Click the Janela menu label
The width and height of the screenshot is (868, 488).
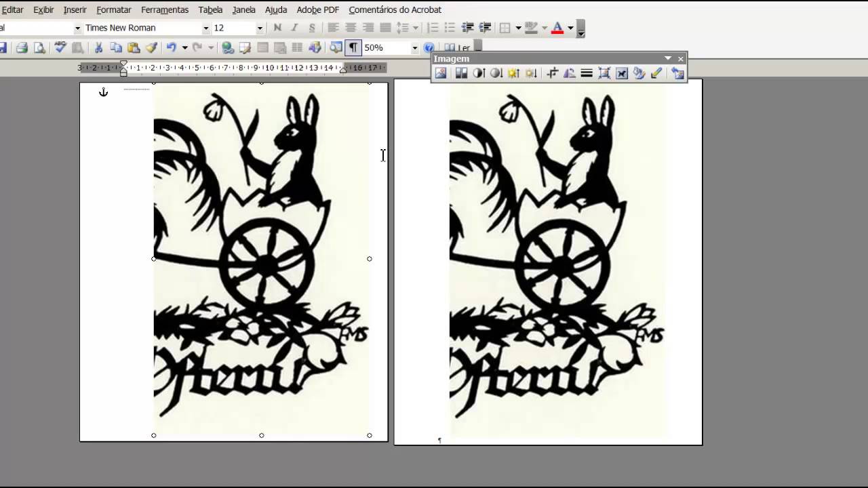[243, 9]
